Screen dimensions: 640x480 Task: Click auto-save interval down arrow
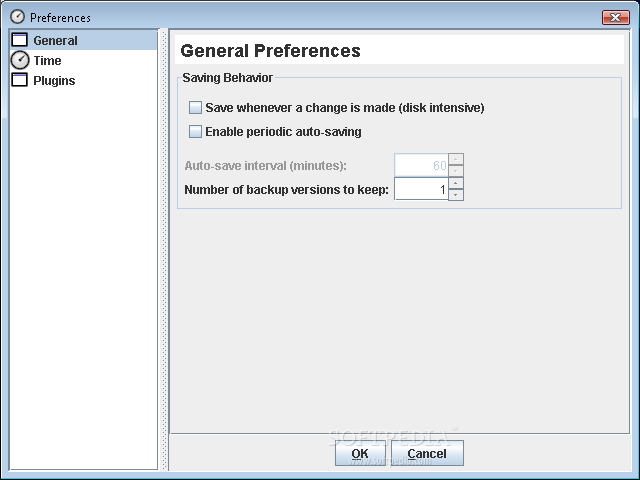[x=456, y=170]
